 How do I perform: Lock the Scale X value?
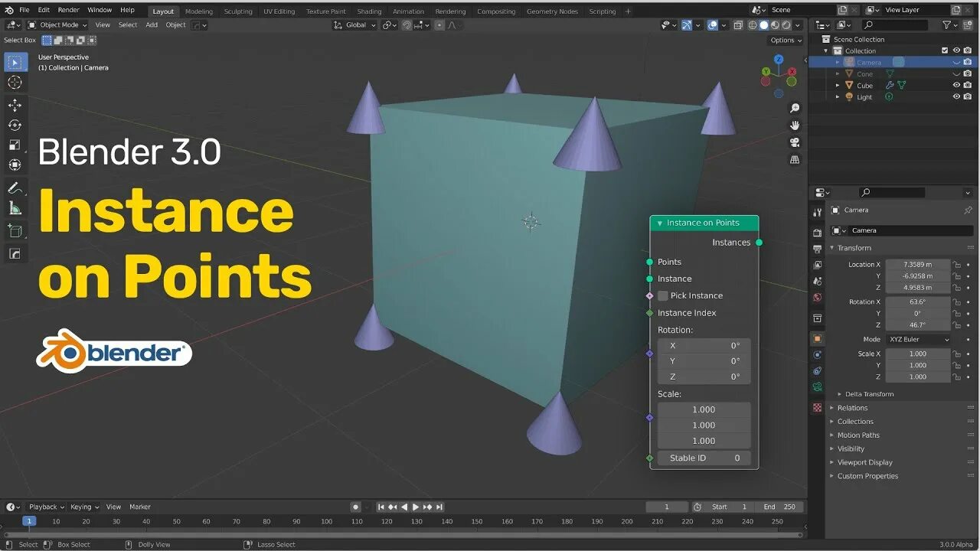point(956,354)
